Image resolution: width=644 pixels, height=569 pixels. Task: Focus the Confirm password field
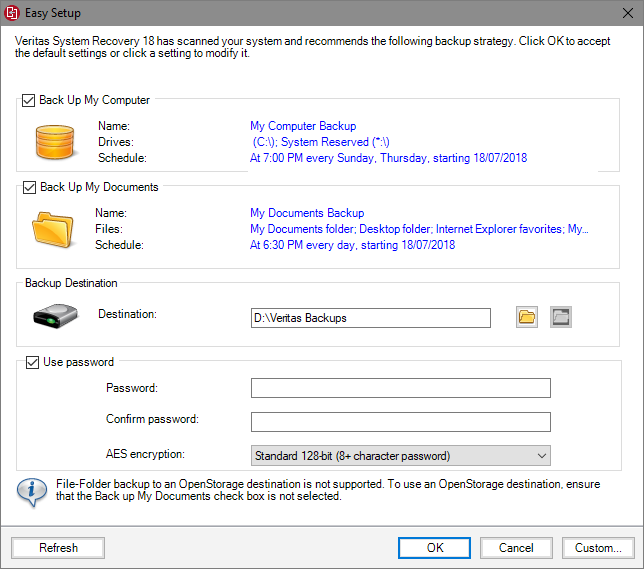pyautogui.click(x=400, y=422)
